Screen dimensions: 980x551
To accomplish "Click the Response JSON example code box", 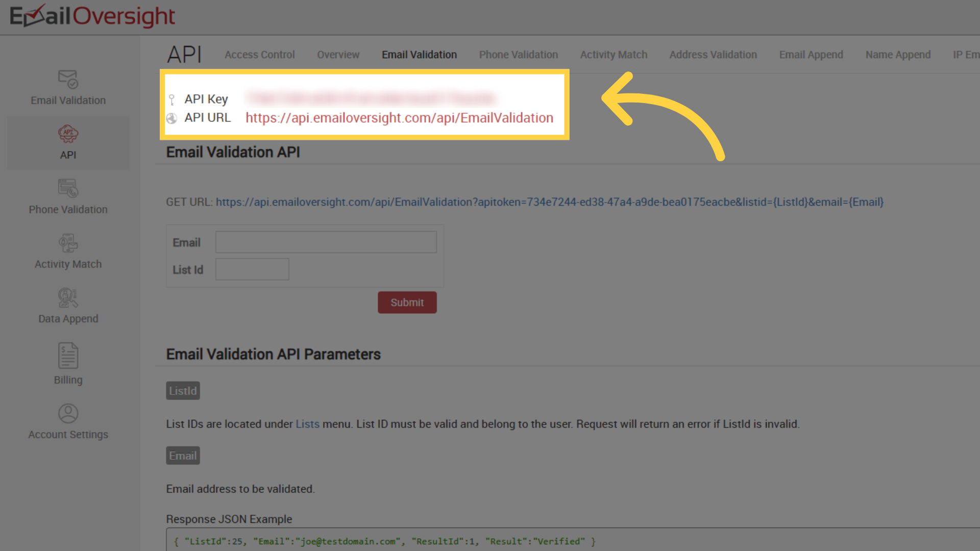I will point(573,540).
